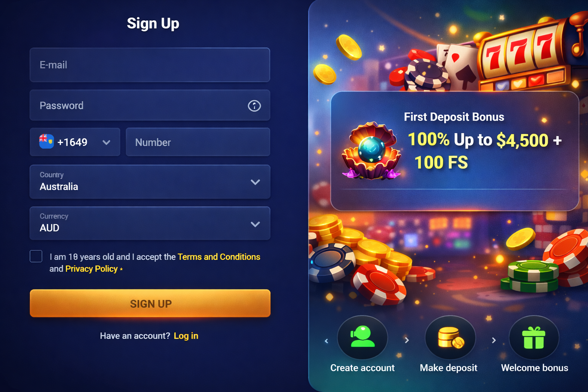
Task: Click the arrow between Create account and Make deposit
Action: point(407,340)
